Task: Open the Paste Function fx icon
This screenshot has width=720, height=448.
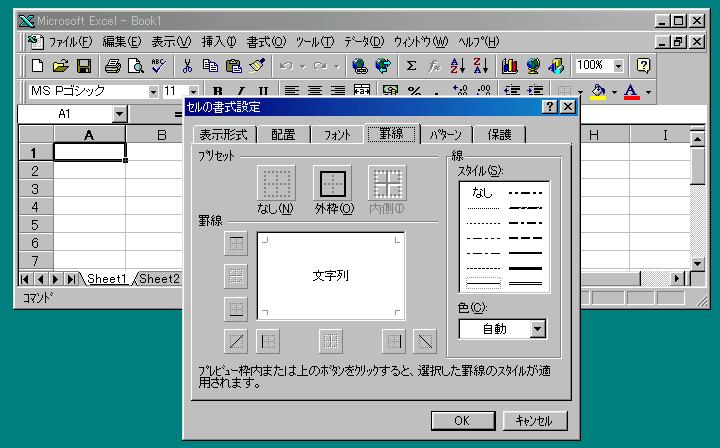Action: (434, 66)
